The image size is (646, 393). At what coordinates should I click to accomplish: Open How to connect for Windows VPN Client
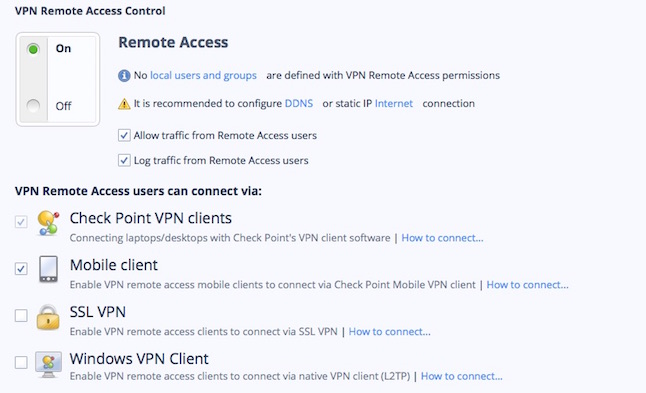tap(461, 376)
